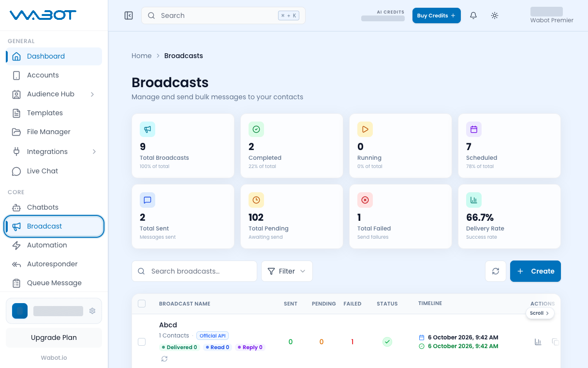Open Chatbots section

(54, 207)
